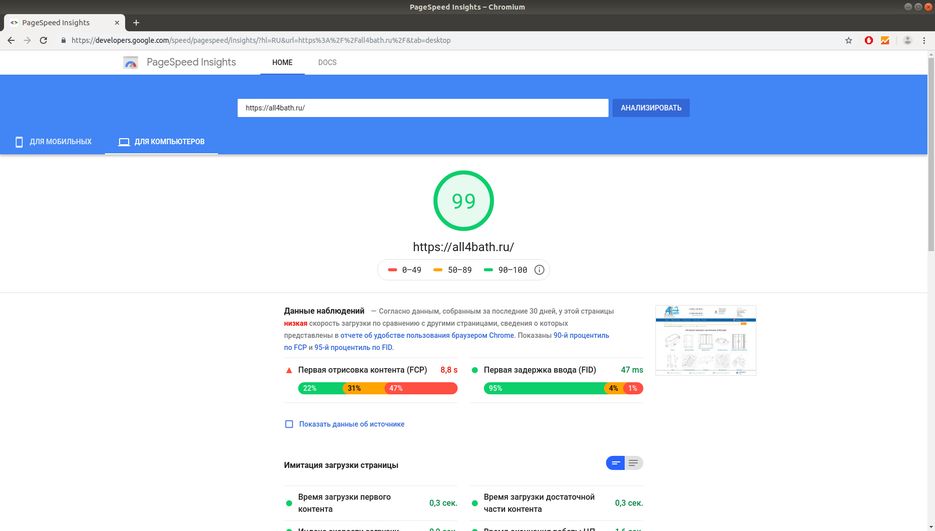Click the browser forward arrow
The width and height of the screenshot is (935, 531).
[27, 41]
